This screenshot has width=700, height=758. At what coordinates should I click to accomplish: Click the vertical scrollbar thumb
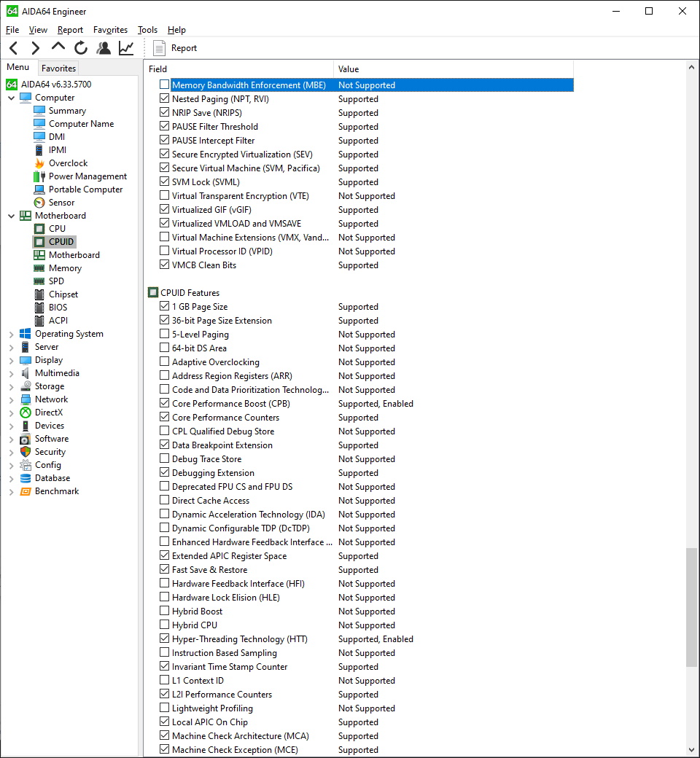click(x=691, y=608)
